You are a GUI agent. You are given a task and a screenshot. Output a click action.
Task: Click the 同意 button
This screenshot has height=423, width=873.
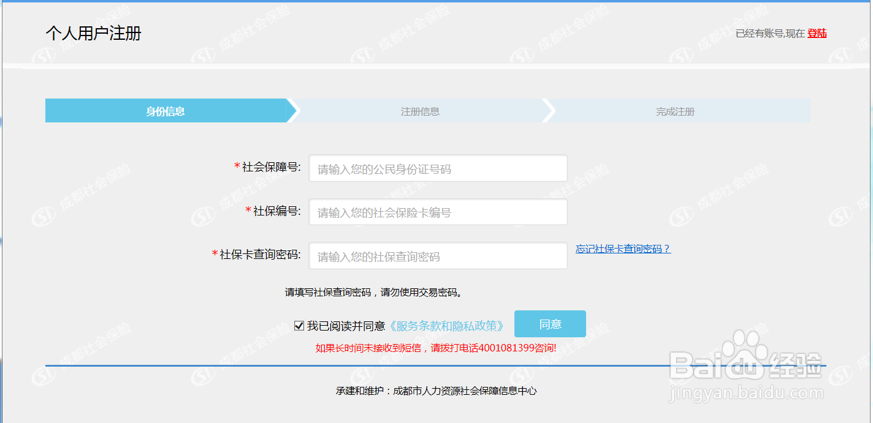coord(550,323)
